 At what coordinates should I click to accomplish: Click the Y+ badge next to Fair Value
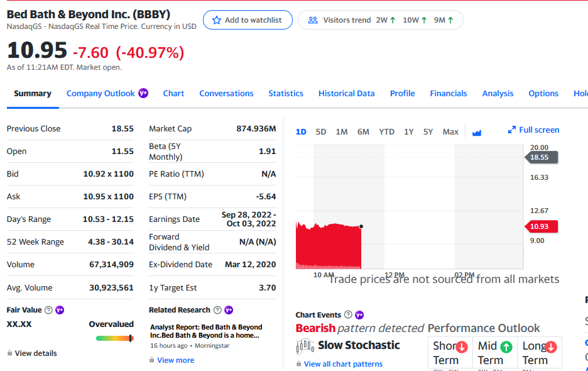click(x=60, y=310)
